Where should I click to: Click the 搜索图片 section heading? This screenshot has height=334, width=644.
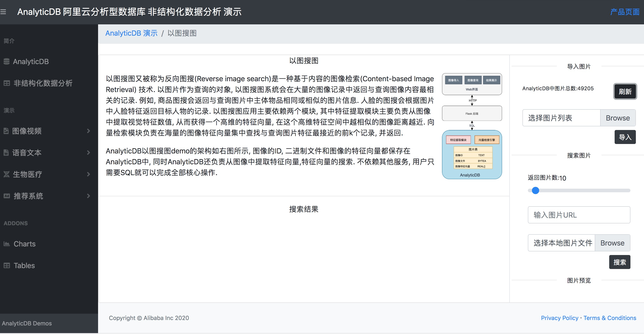click(x=579, y=155)
